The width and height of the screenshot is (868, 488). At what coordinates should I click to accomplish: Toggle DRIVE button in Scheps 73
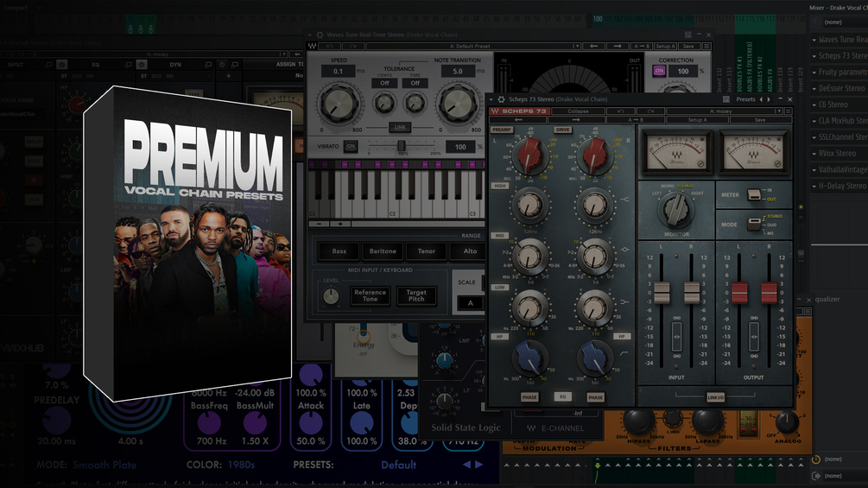[x=563, y=130]
